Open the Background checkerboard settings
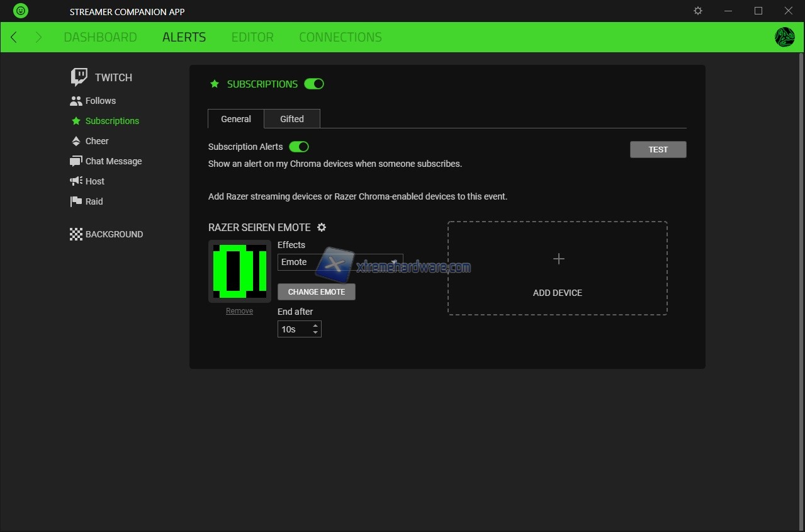This screenshot has width=805, height=532. (76, 234)
